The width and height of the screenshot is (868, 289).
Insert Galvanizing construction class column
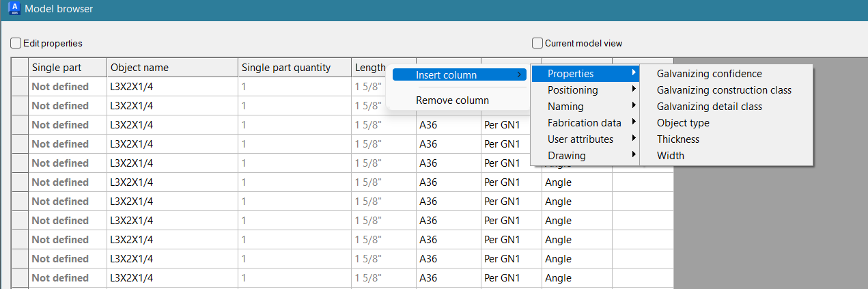click(x=724, y=90)
